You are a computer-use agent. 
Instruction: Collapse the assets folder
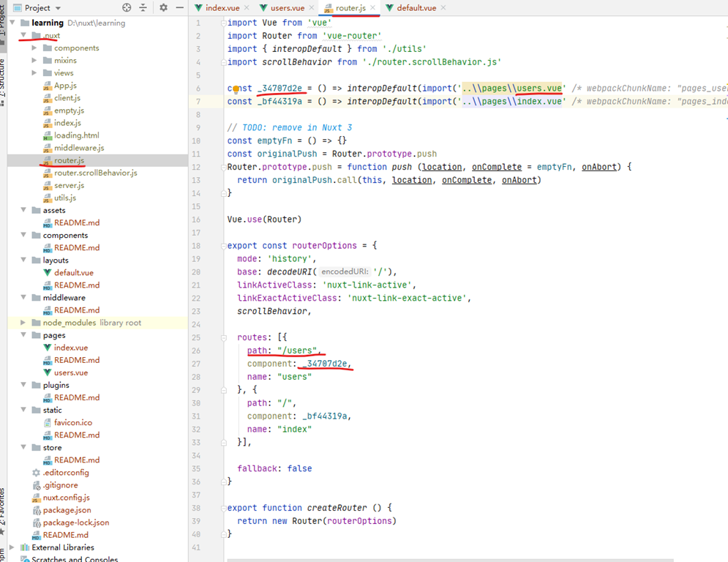[x=23, y=210]
